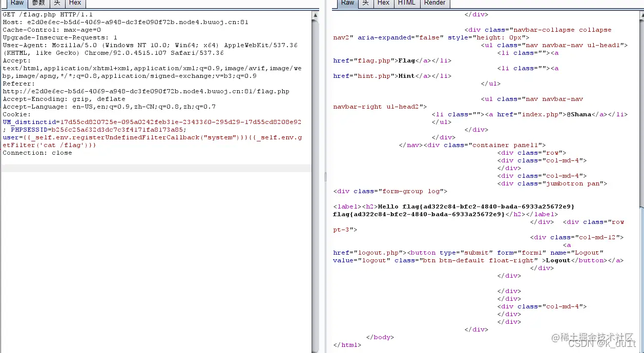Click the 'Referer:' header label
Viewport: 644px width, 353px height.
[19, 84]
